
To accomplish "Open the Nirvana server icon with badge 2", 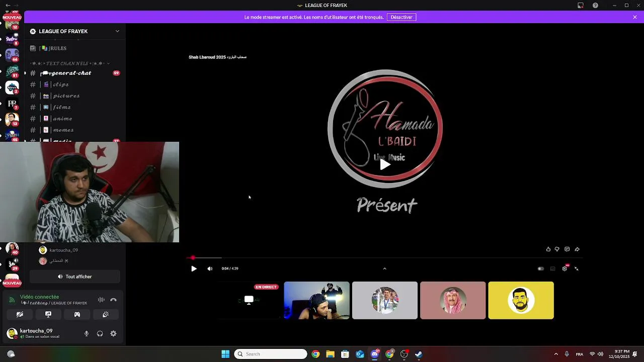I will click(12, 87).
